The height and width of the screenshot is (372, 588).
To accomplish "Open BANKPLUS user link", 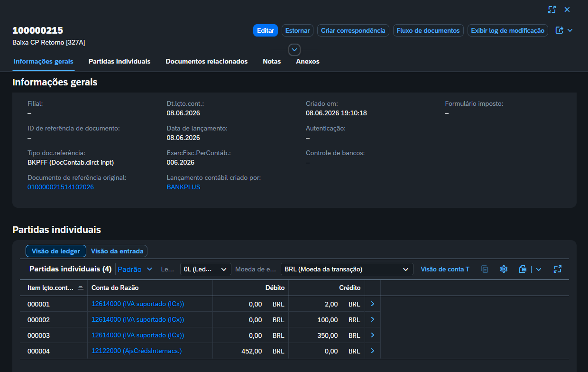I will (184, 187).
